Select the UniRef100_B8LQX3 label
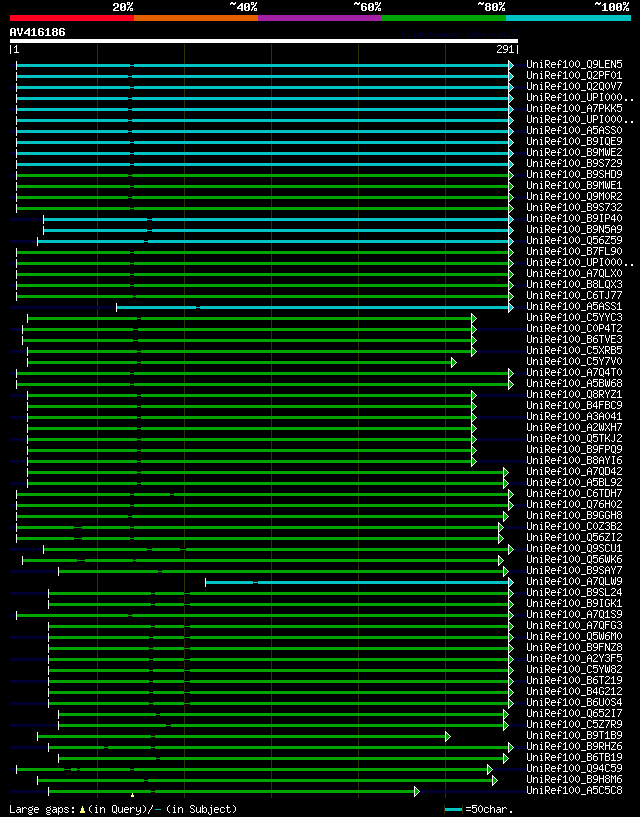This screenshot has width=640, height=817. [x=574, y=284]
